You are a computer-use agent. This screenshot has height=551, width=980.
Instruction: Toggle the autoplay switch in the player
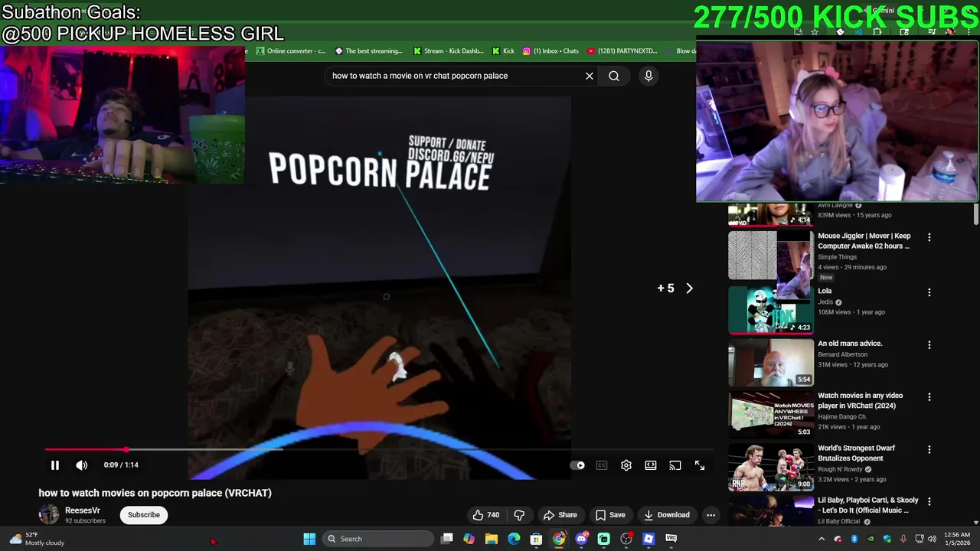[577, 465]
